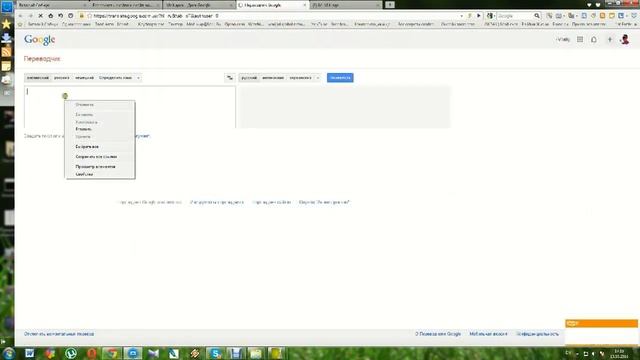Image resolution: width=640 pixels, height=360 pixels.
Task: Open Notes in browser sidebar
Action: pos(7,66)
